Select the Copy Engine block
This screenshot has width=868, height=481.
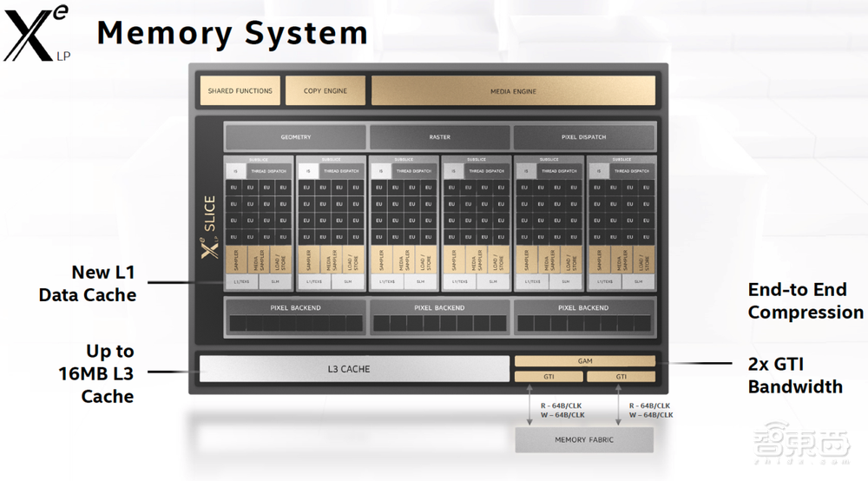[x=325, y=91]
